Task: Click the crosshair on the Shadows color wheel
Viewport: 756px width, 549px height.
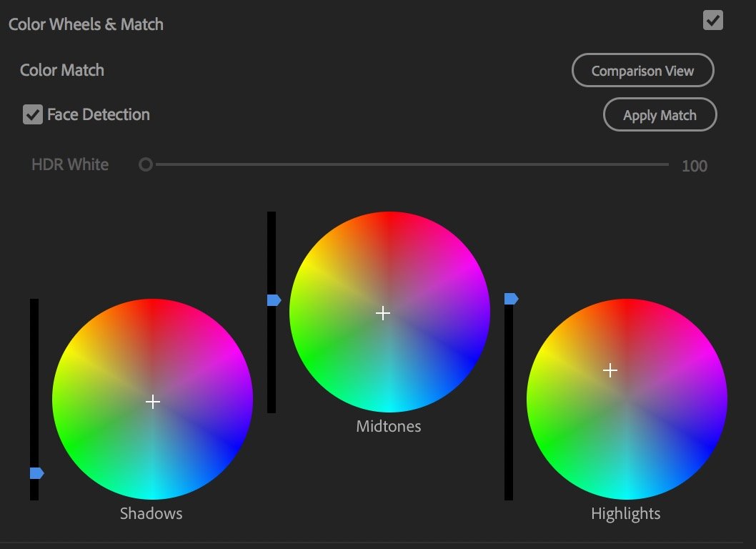Action: pyautogui.click(x=152, y=402)
